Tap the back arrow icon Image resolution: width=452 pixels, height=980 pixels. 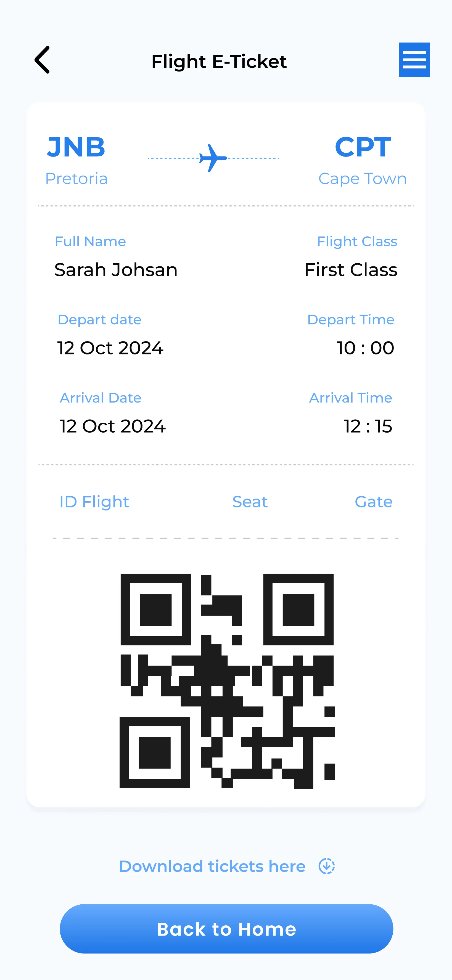[42, 60]
